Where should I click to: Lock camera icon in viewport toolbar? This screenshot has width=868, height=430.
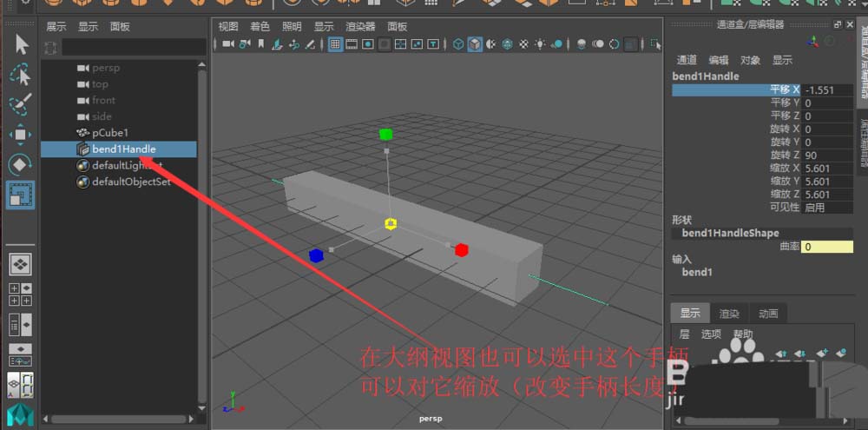[245, 43]
